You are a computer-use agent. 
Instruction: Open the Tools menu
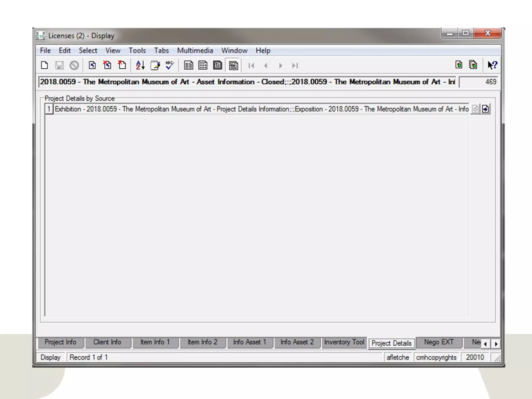point(137,50)
